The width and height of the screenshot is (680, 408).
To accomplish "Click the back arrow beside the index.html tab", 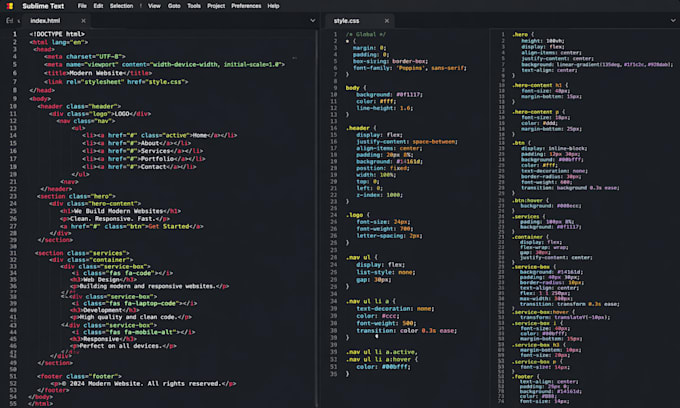I will tap(19, 21).
